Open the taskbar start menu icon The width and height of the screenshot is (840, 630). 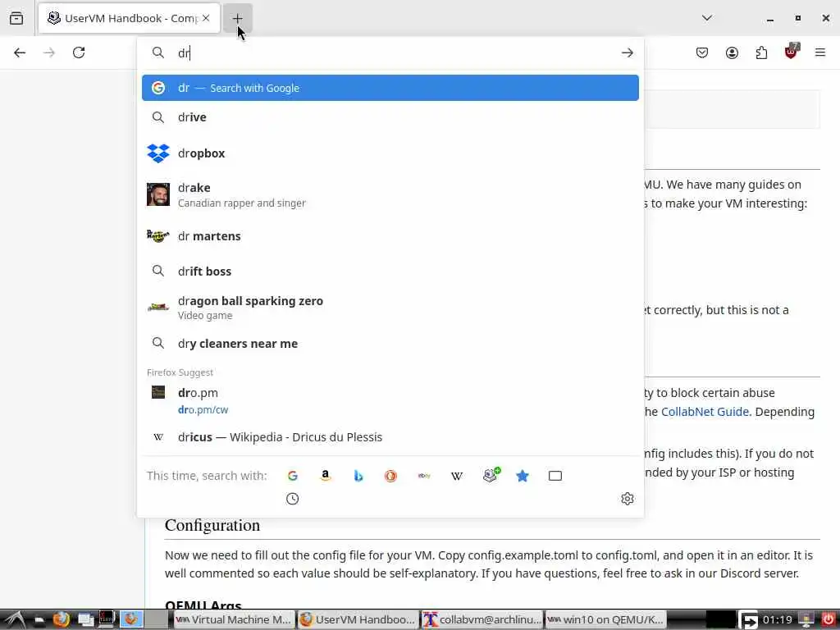[14, 620]
